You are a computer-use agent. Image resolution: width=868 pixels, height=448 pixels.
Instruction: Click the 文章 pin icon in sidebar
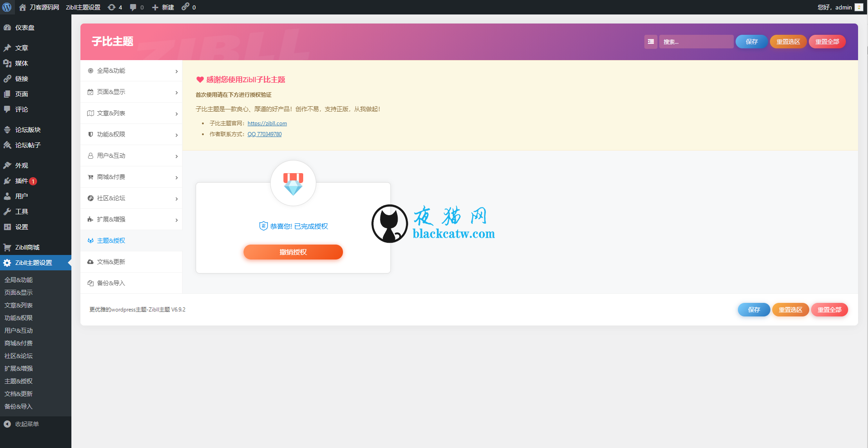[7, 48]
